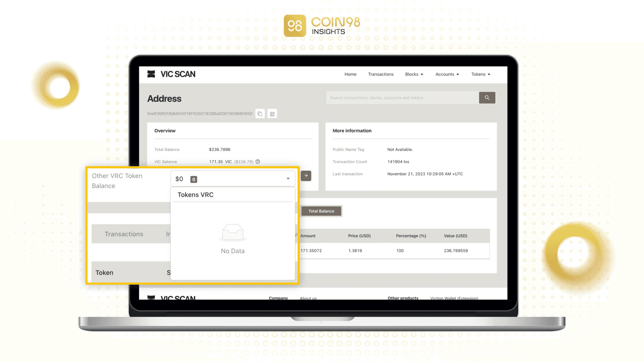The image size is (644, 362).
Task: Expand the Tokens dropdown menu
Action: [x=481, y=74]
